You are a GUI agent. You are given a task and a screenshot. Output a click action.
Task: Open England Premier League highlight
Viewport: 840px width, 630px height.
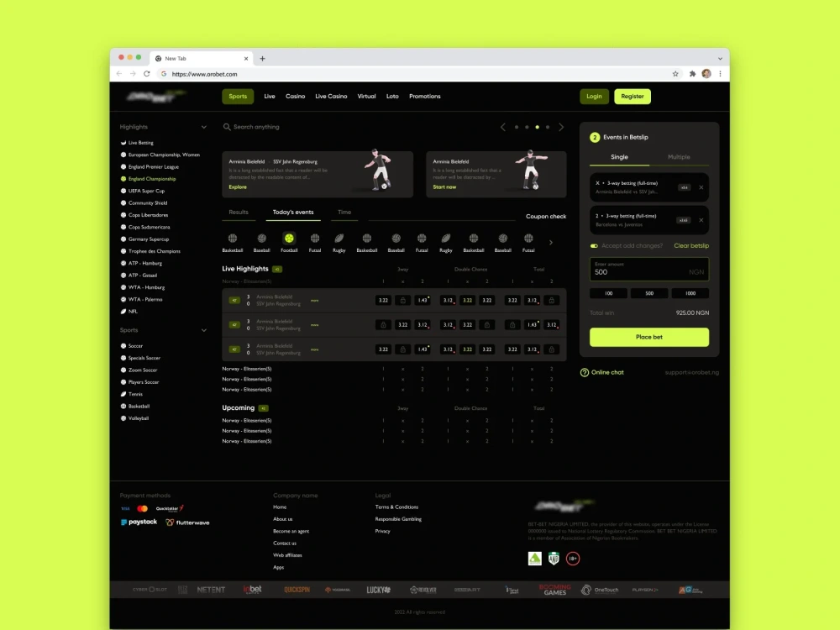click(153, 167)
